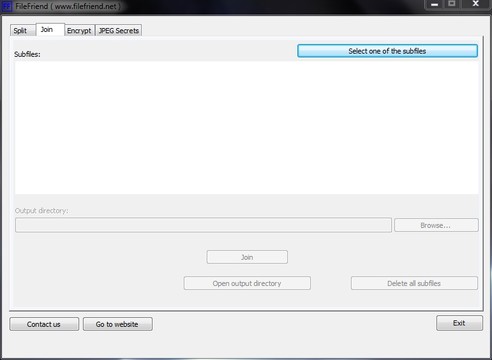The image size is (492, 360).
Task: Click the 'Output directory:' label
Action: [x=42, y=211]
